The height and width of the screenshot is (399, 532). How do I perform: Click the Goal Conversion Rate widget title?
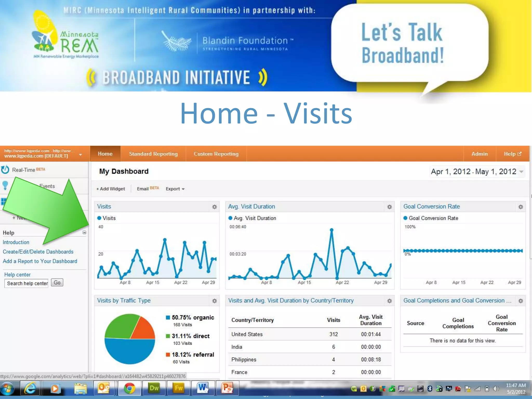(431, 207)
